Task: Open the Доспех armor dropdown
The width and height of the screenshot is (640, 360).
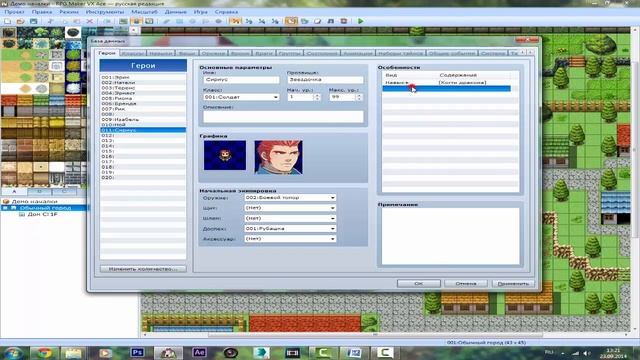Action: pos(290,229)
